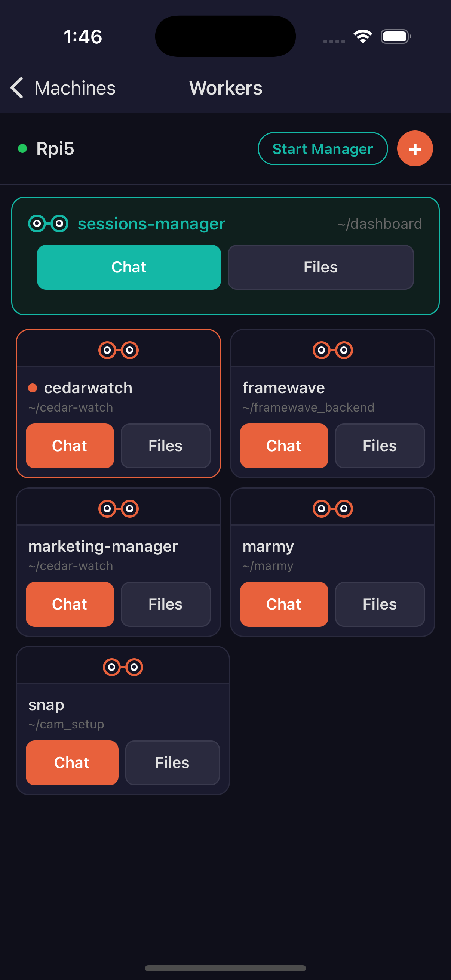Open Files for the marmy worker
451x980 pixels.
[x=380, y=604]
